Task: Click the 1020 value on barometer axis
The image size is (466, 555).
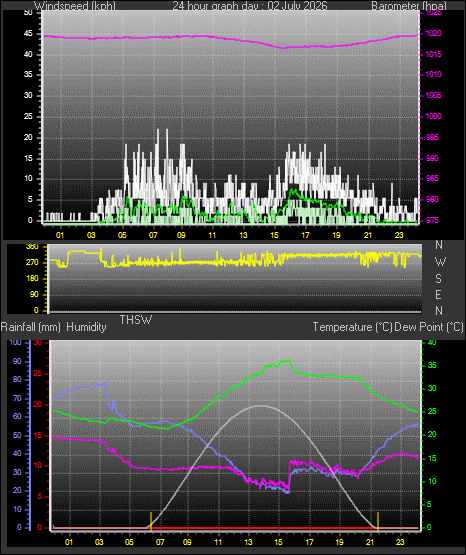Action: pos(432,33)
